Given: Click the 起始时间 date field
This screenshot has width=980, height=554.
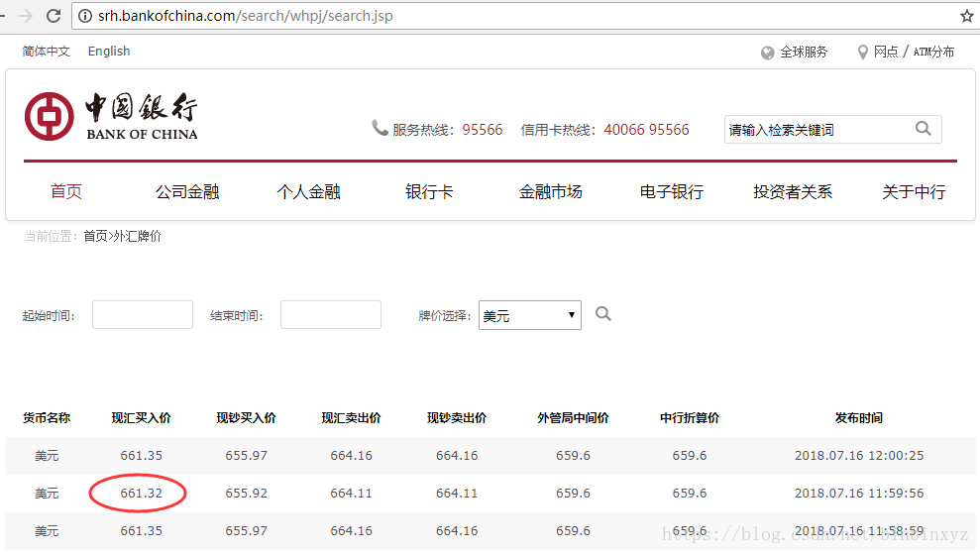Looking at the screenshot, I should pos(143,314).
